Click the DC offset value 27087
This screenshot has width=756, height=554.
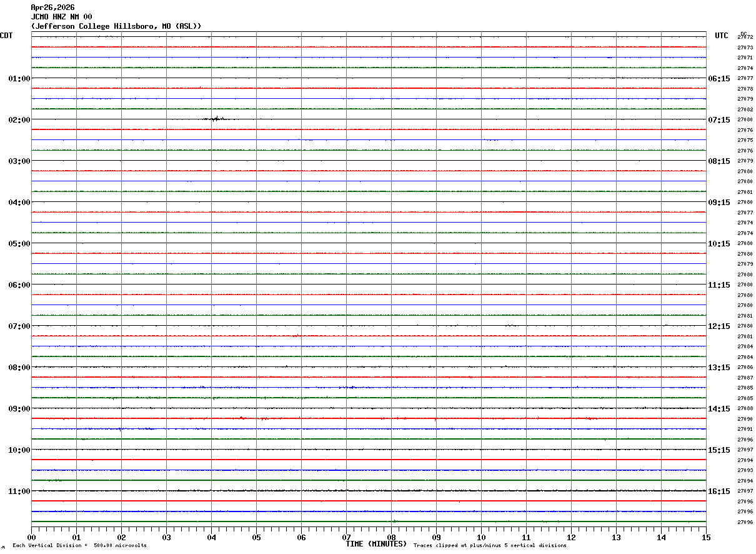point(745,378)
